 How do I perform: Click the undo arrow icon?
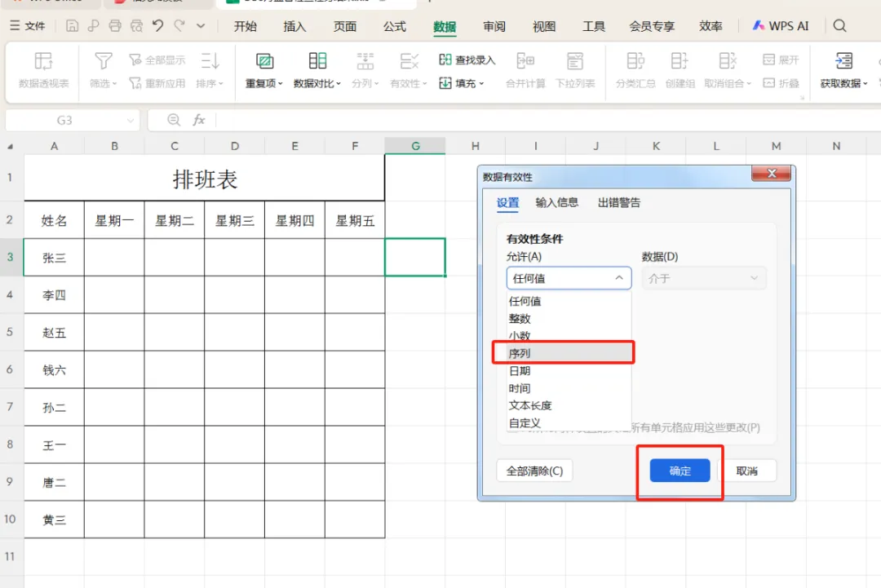pyautogui.click(x=158, y=26)
